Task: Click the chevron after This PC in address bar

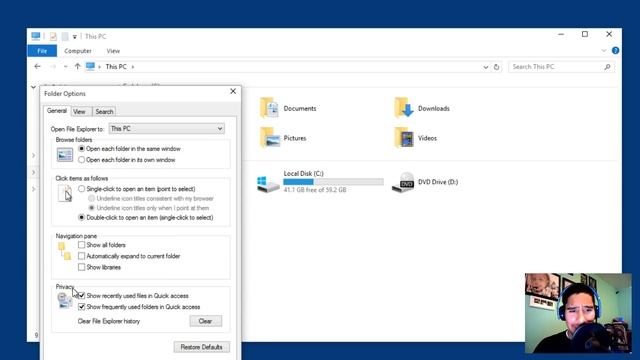Action: (x=133, y=67)
